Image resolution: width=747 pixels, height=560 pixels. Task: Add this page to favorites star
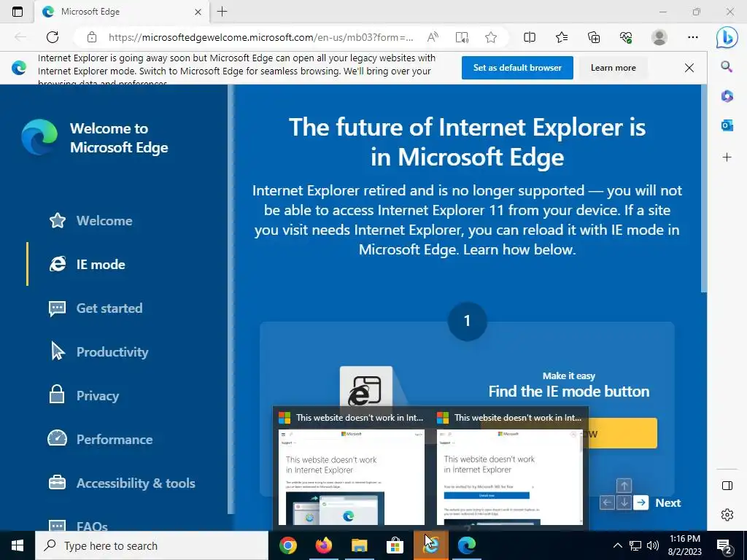pyautogui.click(x=491, y=37)
